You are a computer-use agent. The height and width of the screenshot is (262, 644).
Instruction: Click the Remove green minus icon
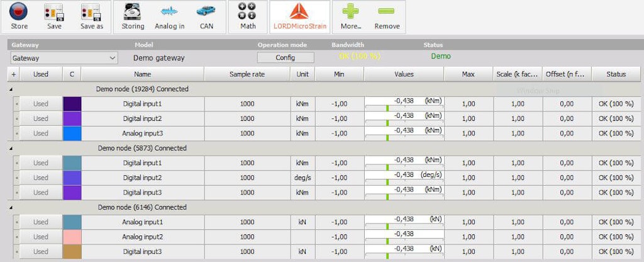tap(387, 11)
